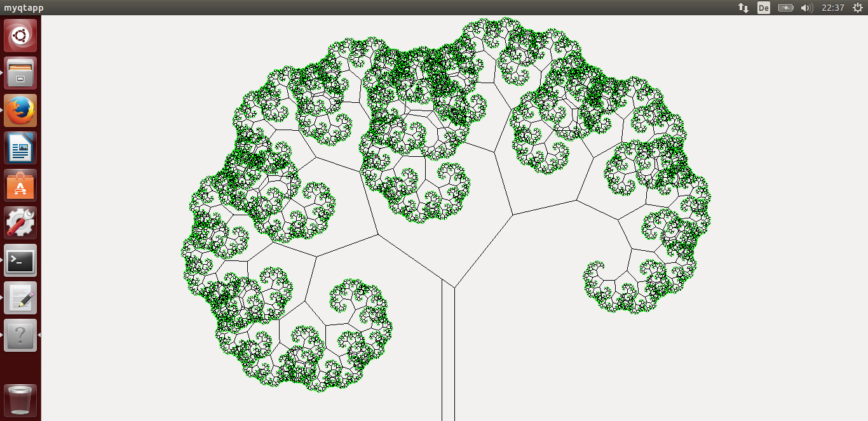This screenshot has width=868, height=421.
Task: Switch to the Terminal in the launcher
Action: point(20,260)
